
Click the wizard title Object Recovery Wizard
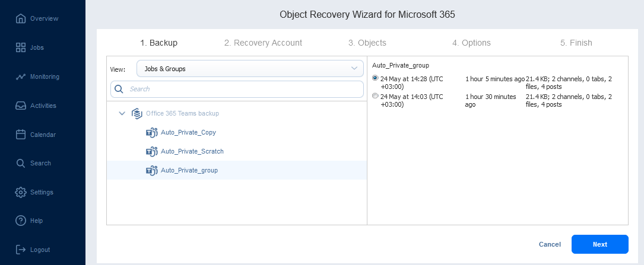pyautogui.click(x=367, y=14)
